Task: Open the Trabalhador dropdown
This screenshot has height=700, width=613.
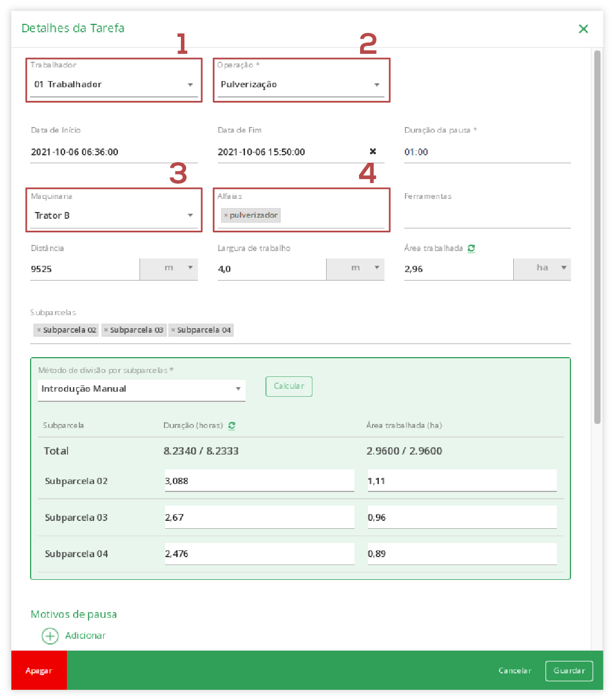Action: 114,84
